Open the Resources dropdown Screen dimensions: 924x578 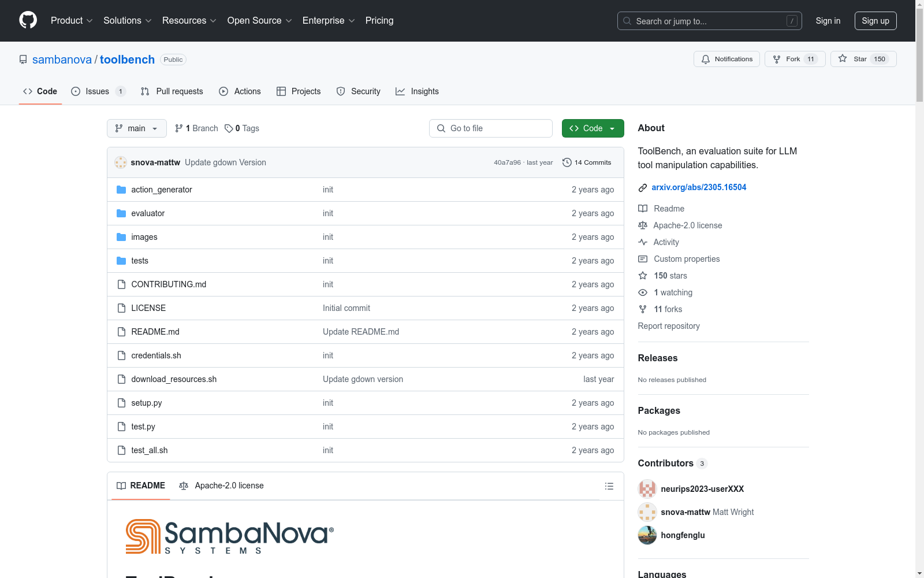[x=189, y=20]
